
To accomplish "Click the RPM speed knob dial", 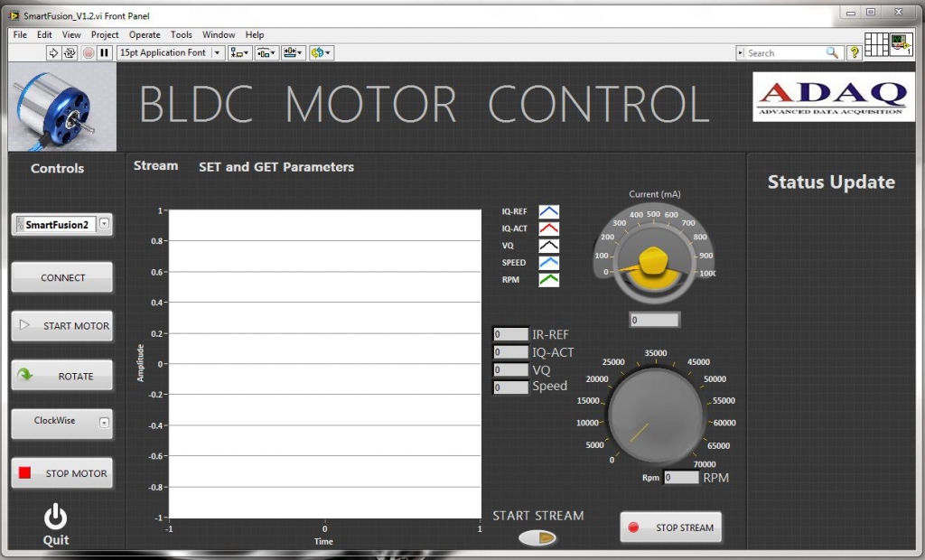I will coord(655,415).
